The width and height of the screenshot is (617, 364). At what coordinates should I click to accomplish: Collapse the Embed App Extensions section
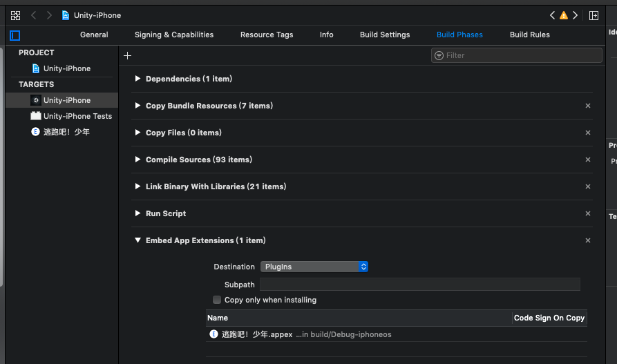coord(138,240)
